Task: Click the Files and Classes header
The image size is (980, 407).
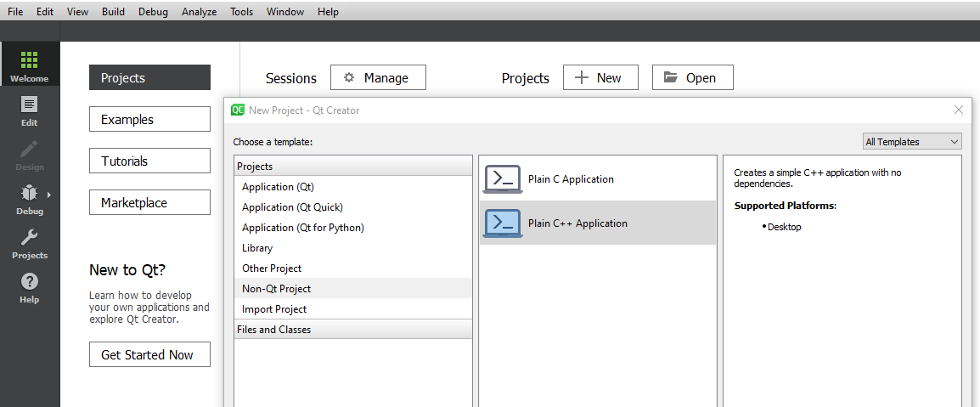Action: [x=353, y=330]
